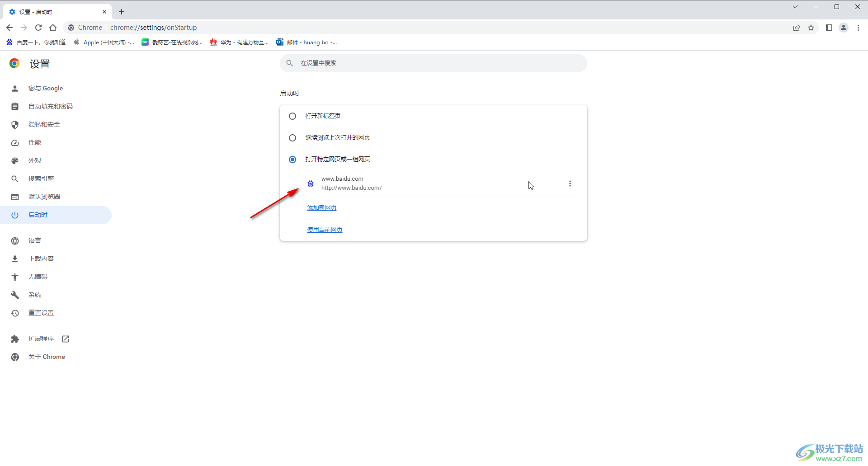The image size is (868, 466).
Task: Click the 在设置中搜索 search field
Action: point(433,63)
